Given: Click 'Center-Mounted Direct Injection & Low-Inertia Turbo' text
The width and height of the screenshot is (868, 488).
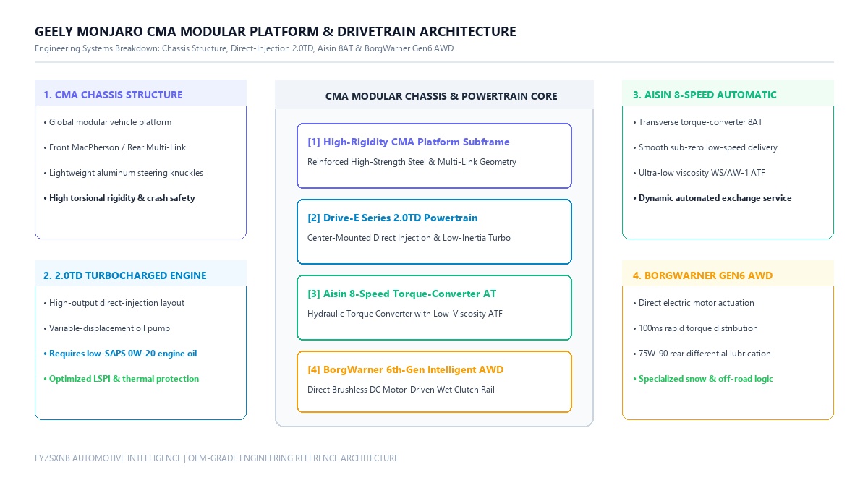Looking at the screenshot, I should click(x=409, y=238).
